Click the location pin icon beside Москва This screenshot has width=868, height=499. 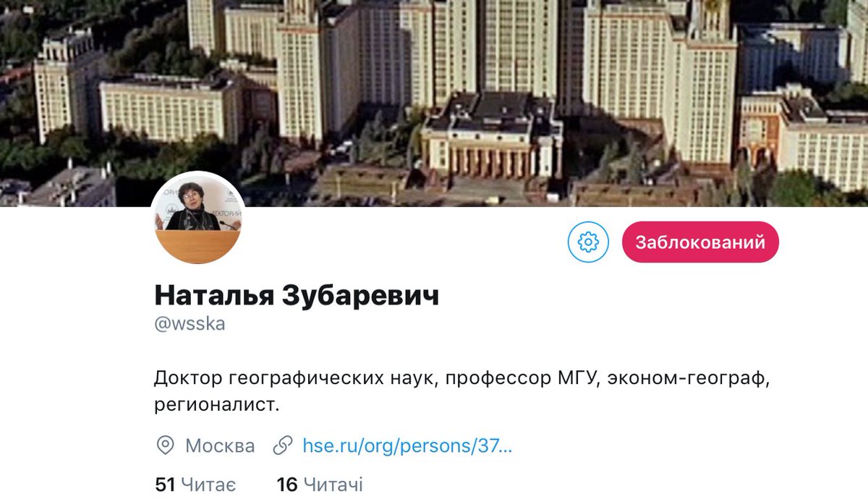point(166,445)
